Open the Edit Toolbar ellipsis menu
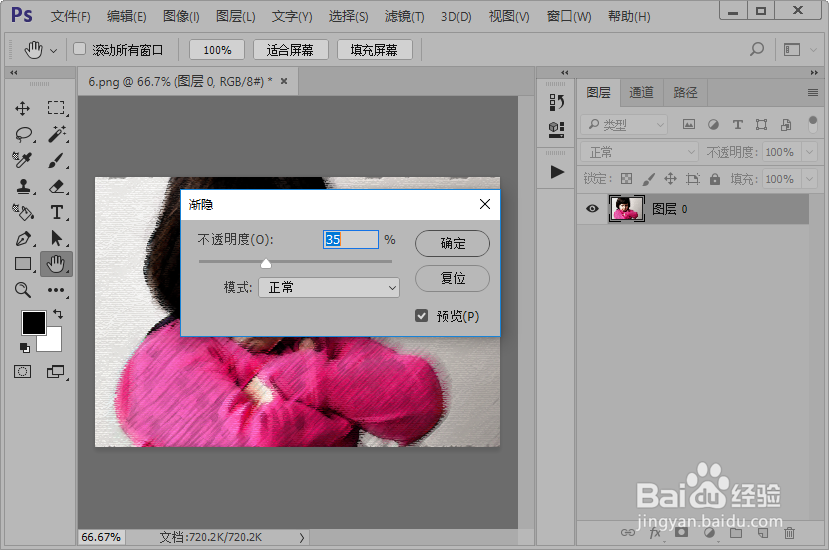This screenshot has width=829, height=550. (x=56, y=290)
